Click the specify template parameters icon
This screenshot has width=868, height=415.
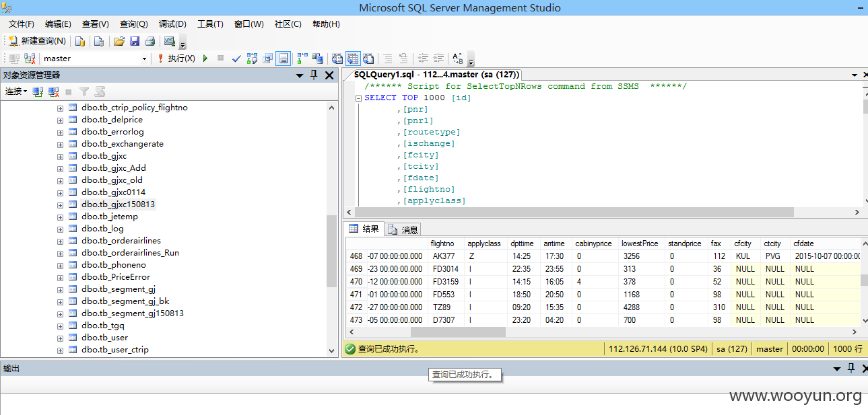click(x=458, y=59)
